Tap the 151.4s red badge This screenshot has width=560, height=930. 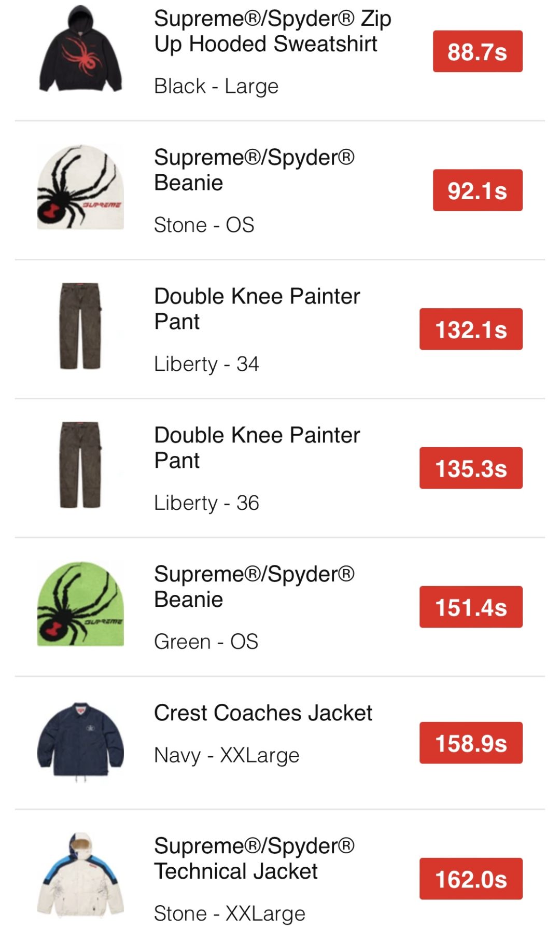471,607
